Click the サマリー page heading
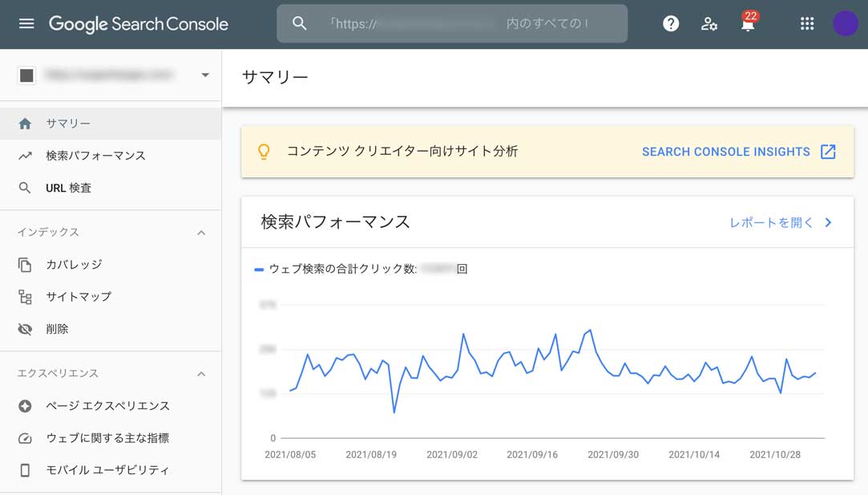The width and height of the screenshot is (868, 495). click(275, 77)
